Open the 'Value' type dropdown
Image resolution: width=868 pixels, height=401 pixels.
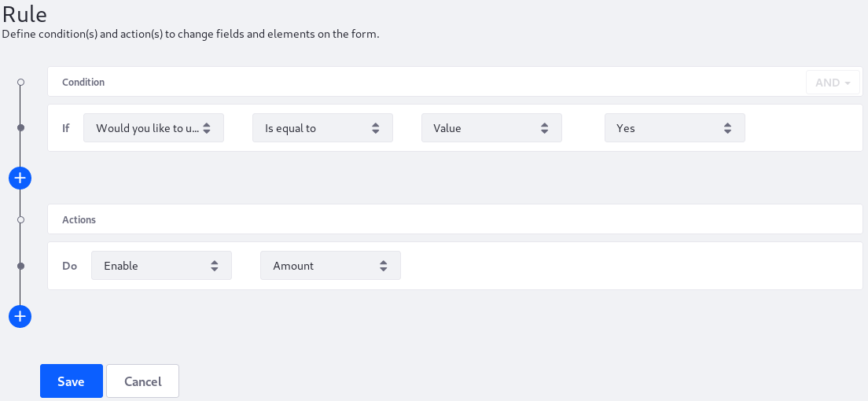491,128
